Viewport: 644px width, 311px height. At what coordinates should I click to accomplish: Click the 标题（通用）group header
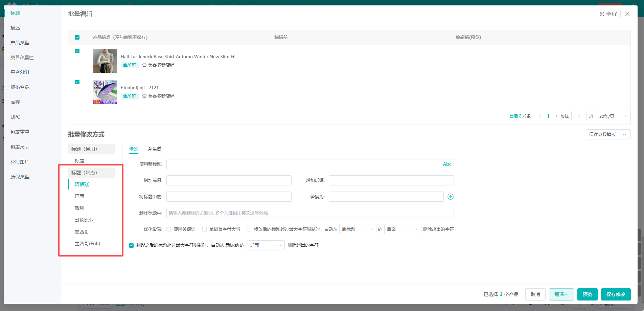click(x=92, y=149)
